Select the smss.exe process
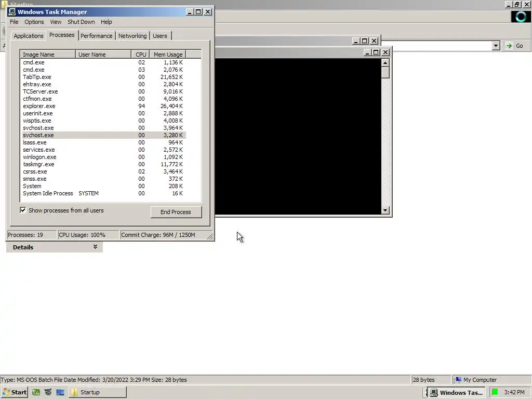Viewport: 532px width, 399px height. coord(104,179)
